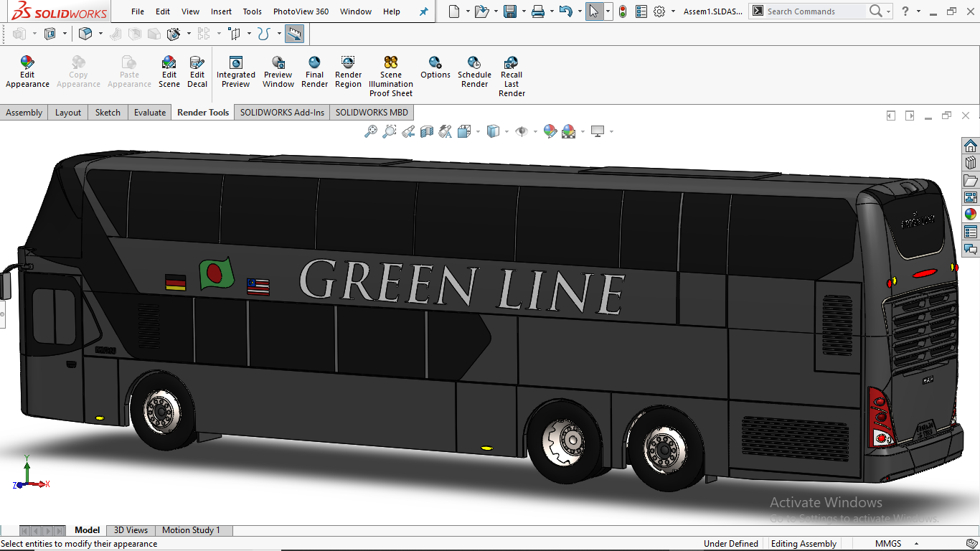Click the Options gear icon
The width and height of the screenshot is (980, 551).
click(x=659, y=11)
